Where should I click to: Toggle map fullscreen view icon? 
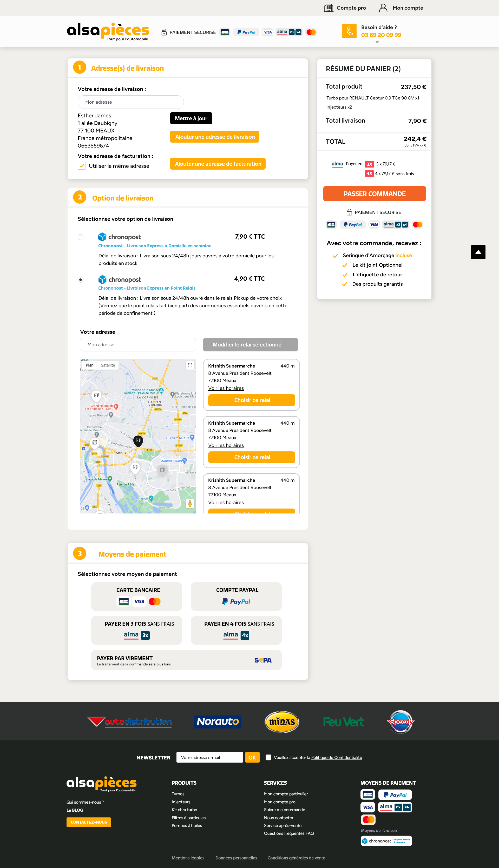point(190,365)
